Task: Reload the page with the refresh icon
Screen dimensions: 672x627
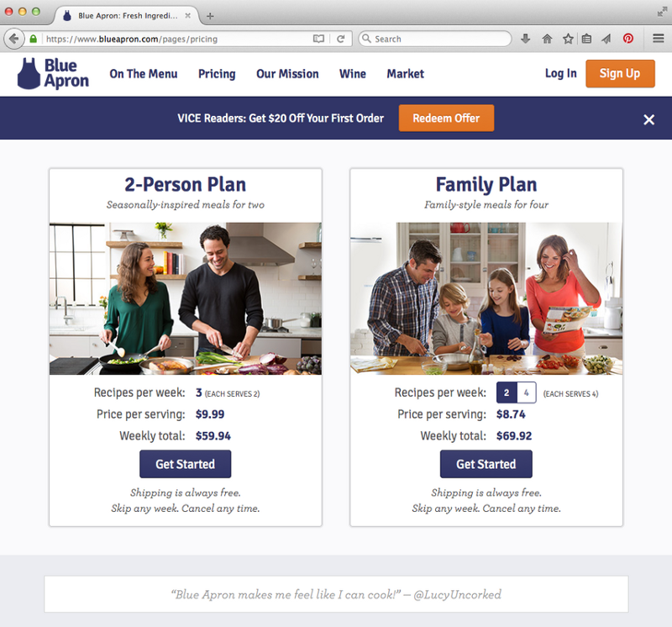Action: coord(341,39)
